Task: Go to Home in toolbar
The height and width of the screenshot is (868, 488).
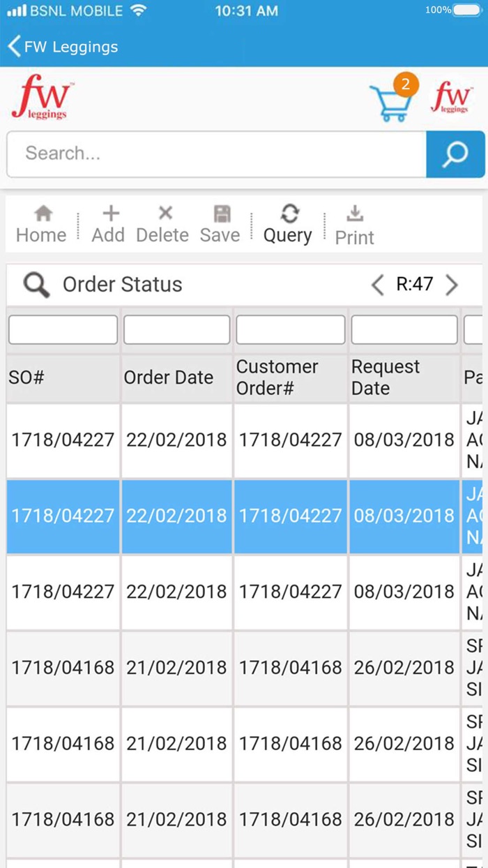Action: click(x=41, y=225)
